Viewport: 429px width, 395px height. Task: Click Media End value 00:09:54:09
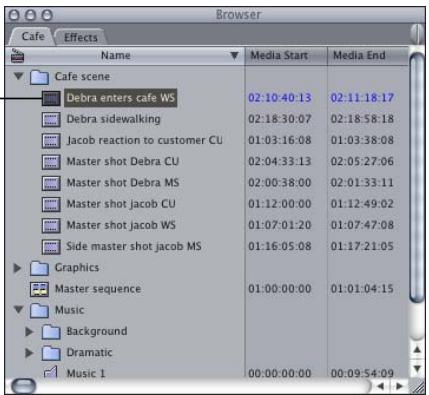(x=362, y=373)
